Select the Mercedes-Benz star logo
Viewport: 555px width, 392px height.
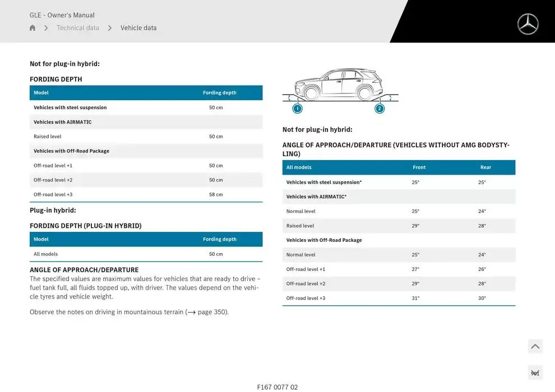click(527, 24)
